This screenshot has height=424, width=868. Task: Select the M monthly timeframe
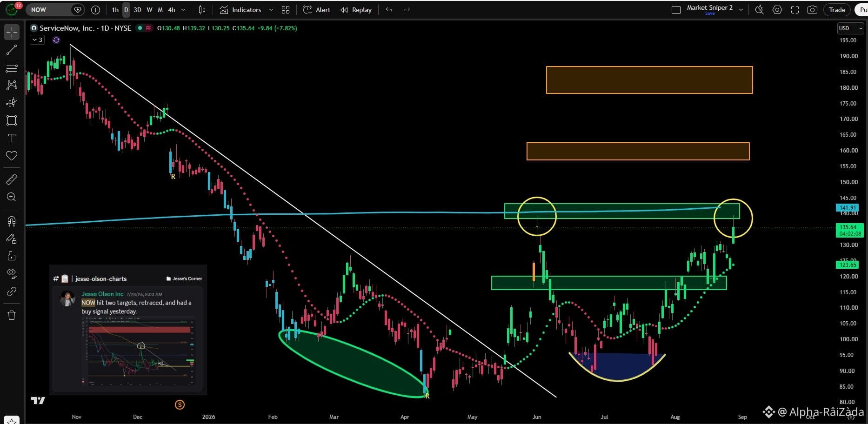tap(160, 10)
